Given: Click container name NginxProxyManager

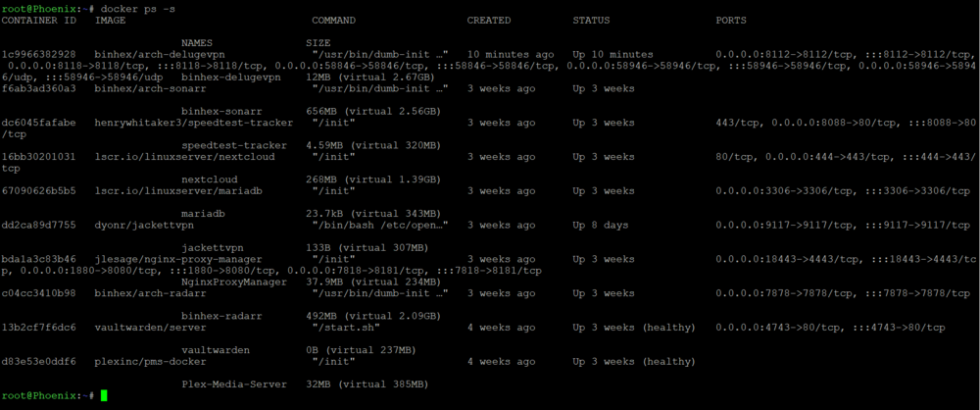Looking at the screenshot, I should pos(234,282).
